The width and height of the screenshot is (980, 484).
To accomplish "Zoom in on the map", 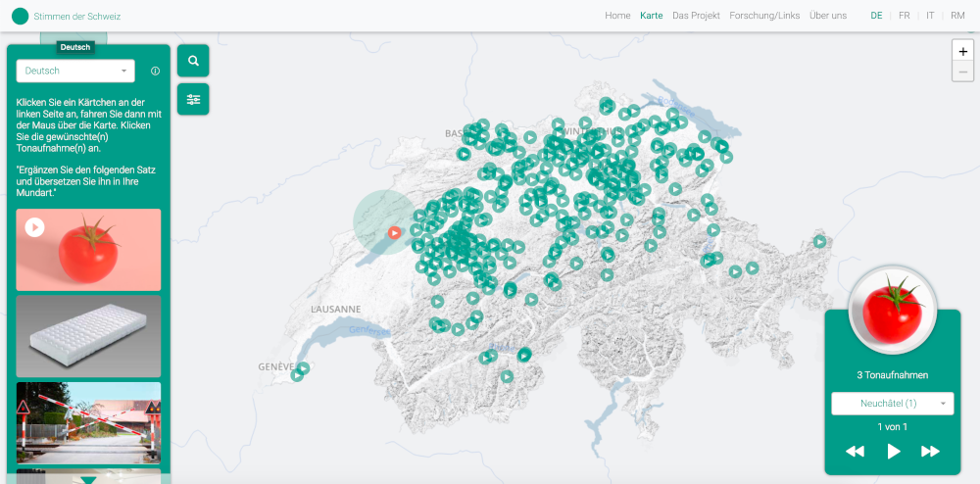I will point(962,52).
